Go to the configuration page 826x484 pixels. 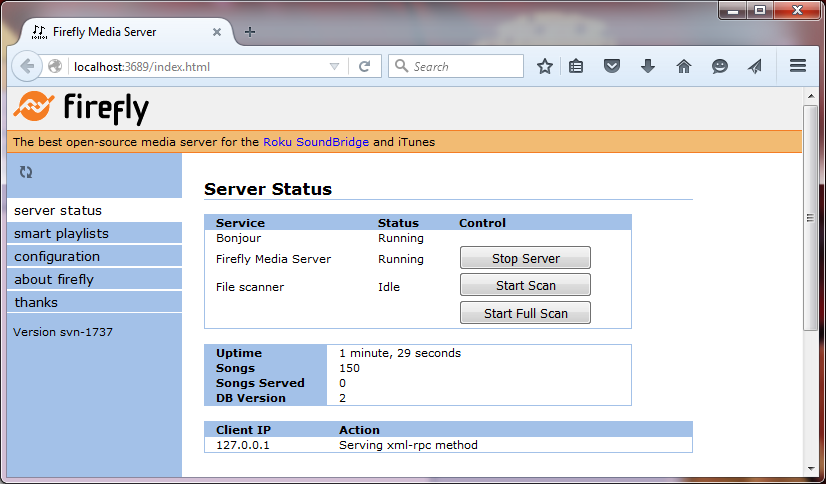click(57, 256)
